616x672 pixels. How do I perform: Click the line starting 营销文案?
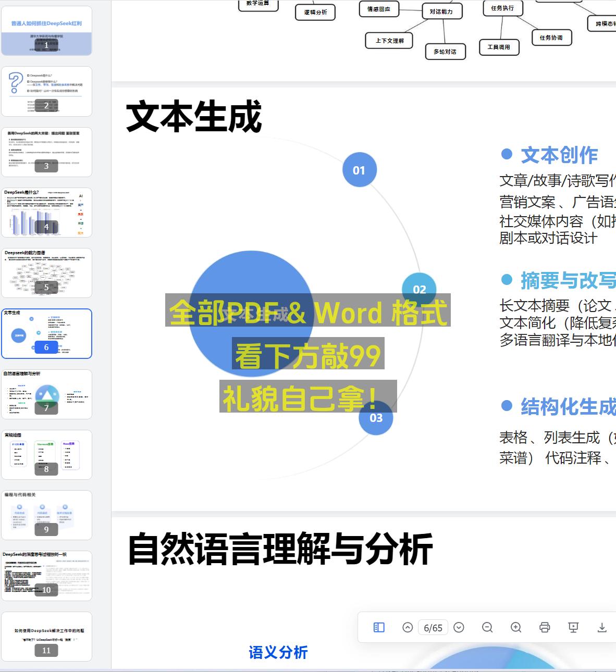coord(558,202)
